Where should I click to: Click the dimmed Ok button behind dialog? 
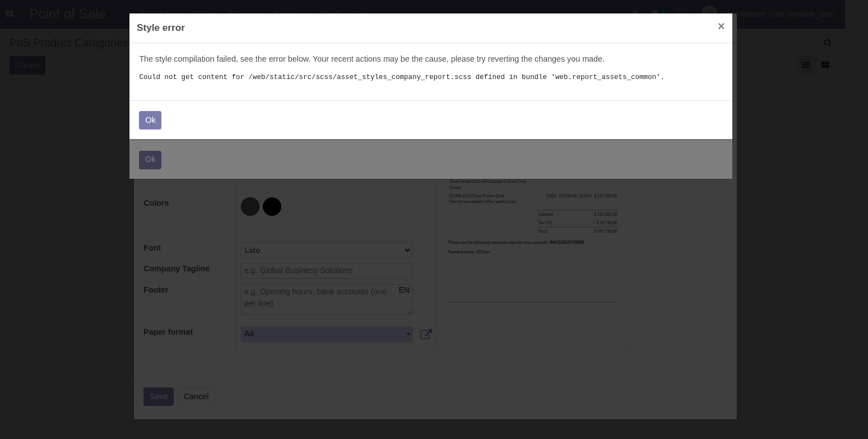(150, 160)
